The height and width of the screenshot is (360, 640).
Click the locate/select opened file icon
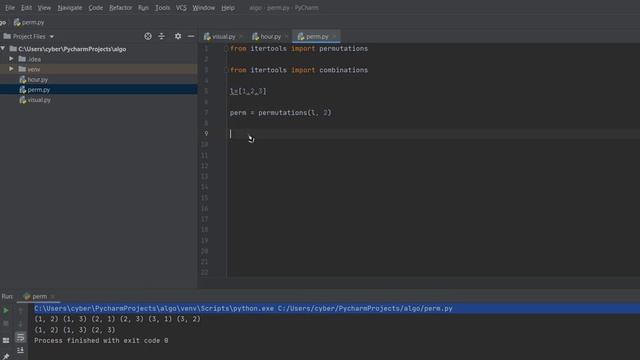(148, 36)
